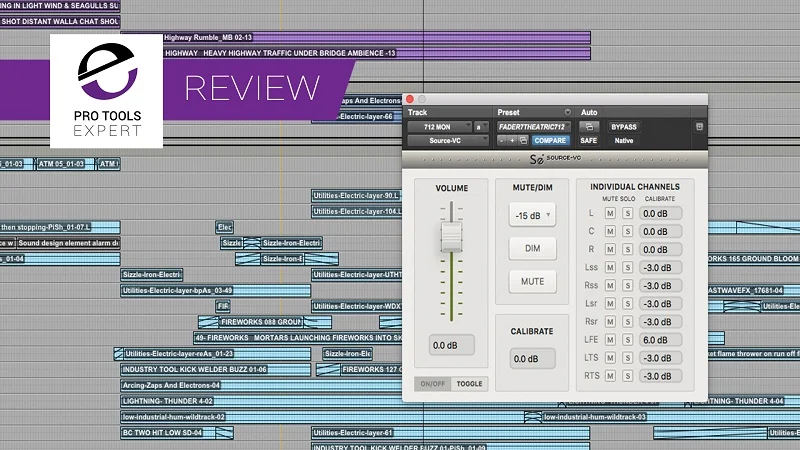The image size is (800, 450).
Task: Solo the LTS channel
Action: point(628,358)
